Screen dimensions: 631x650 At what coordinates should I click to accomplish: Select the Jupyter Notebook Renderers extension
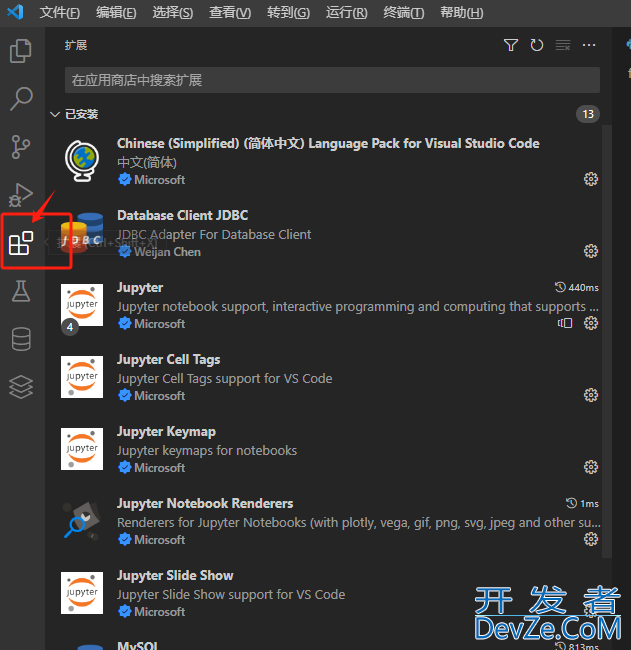pyautogui.click(x=205, y=503)
